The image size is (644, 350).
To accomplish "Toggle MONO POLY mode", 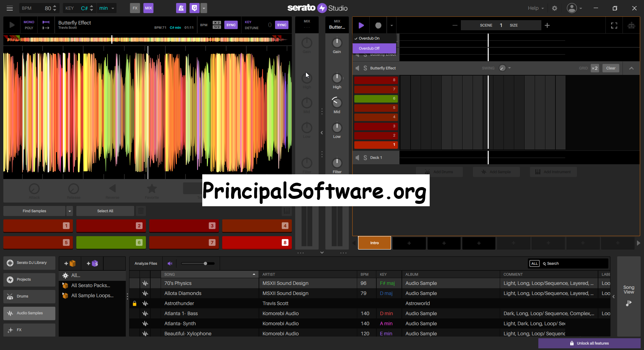I will click(29, 25).
